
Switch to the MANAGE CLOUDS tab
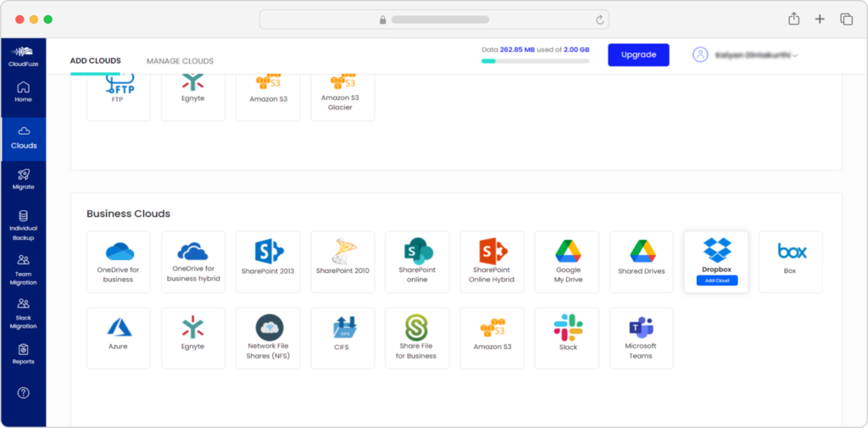pyautogui.click(x=180, y=62)
